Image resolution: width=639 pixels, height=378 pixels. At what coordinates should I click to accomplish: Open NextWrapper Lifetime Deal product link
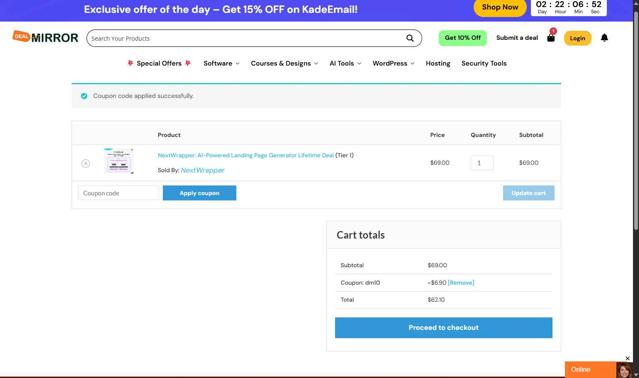point(246,155)
